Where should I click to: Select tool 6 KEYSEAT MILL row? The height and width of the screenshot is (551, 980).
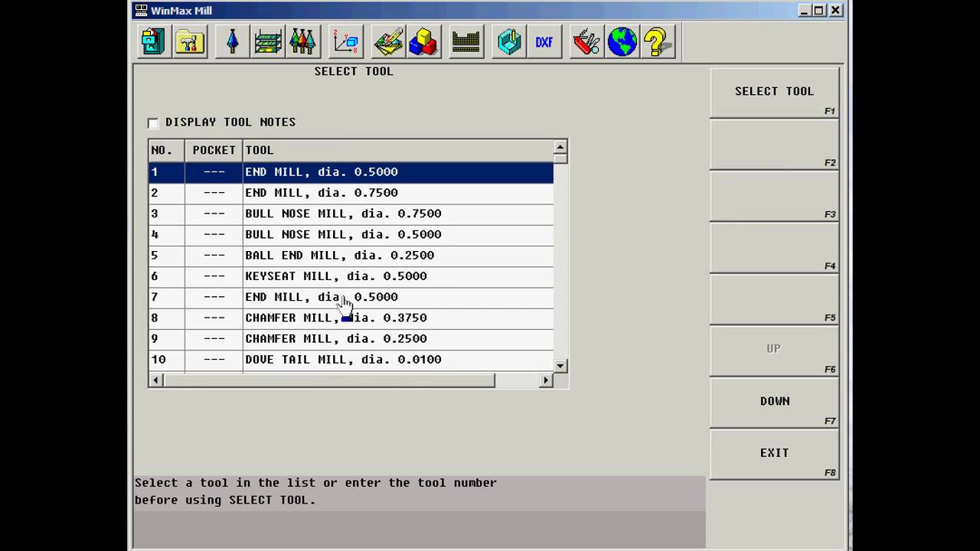(x=351, y=276)
